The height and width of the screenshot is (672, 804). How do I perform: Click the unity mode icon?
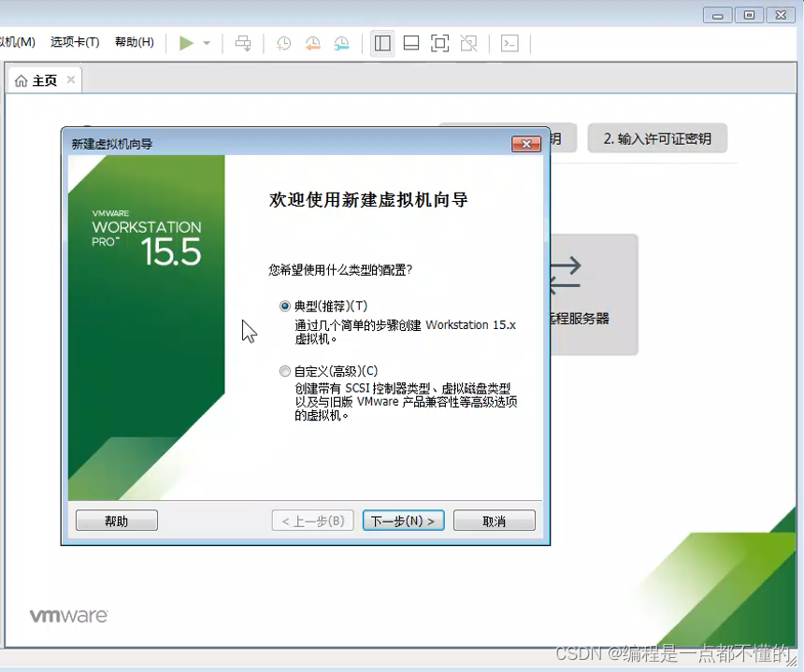coord(468,43)
